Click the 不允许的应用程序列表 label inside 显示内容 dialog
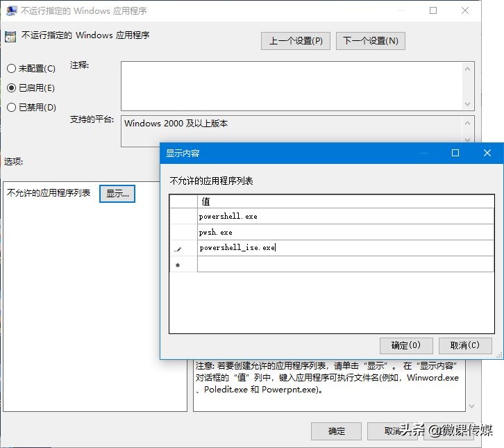This screenshot has width=504, height=448. pyautogui.click(x=212, y=181)
